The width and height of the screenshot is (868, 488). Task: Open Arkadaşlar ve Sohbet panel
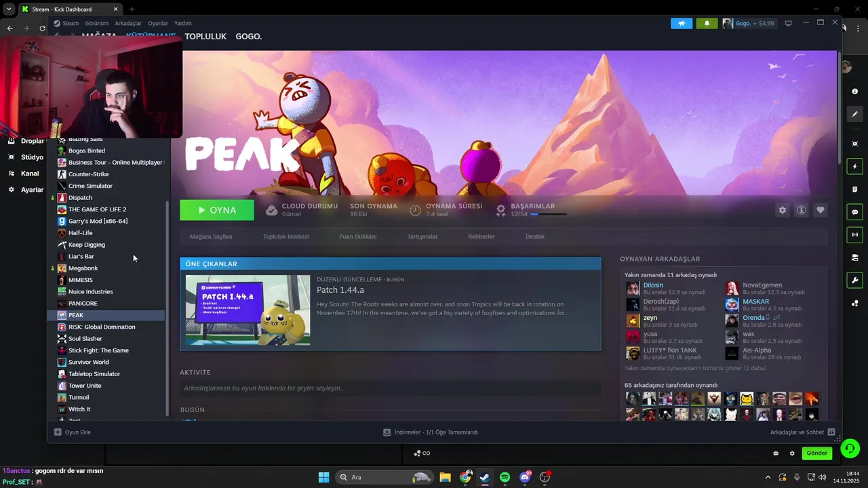[x=802, y=432]
